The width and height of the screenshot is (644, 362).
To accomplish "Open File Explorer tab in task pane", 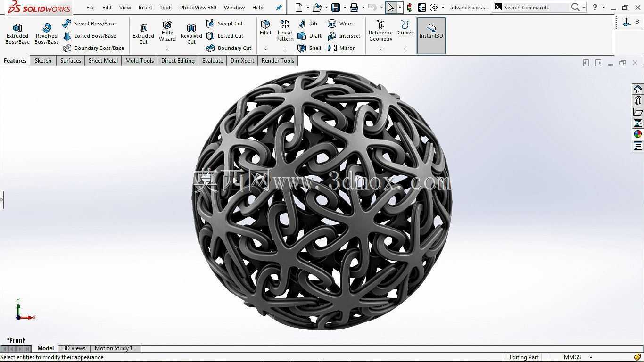I will 638,112.
